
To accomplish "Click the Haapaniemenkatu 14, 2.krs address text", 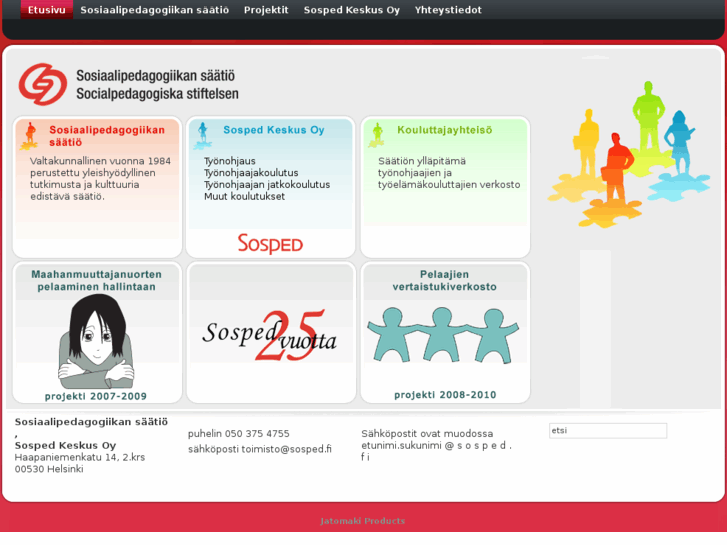I will (x=80, y=457).
